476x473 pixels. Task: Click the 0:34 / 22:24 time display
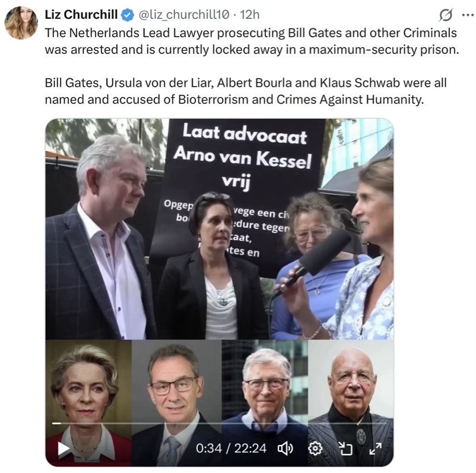coord(231,449)
